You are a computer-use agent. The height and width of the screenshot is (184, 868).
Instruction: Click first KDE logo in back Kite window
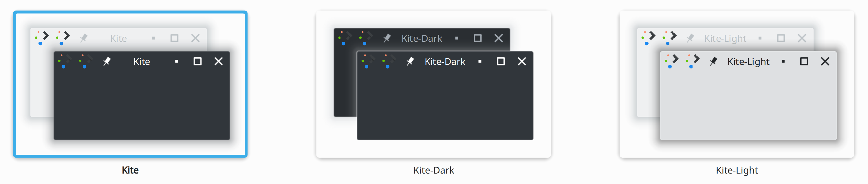(x=42, y=38)
